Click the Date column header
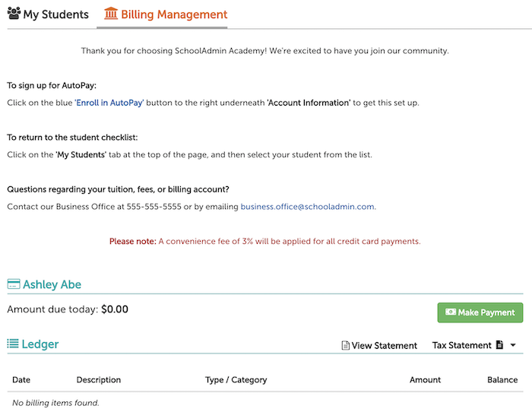 21,380
